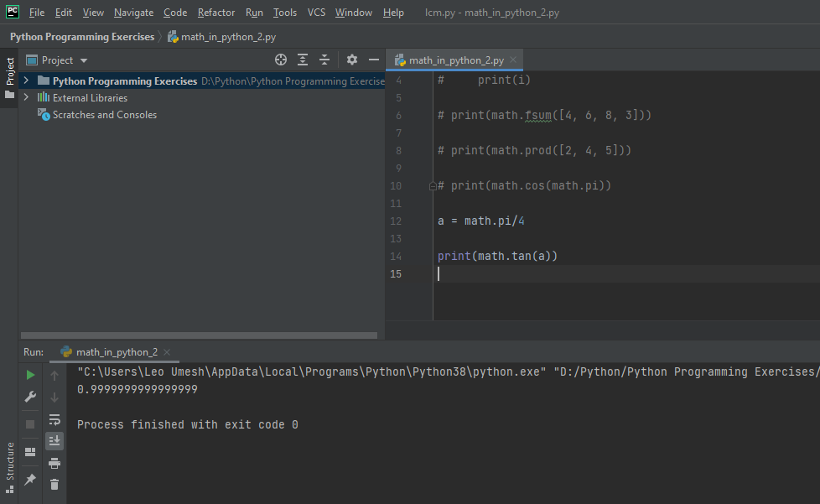Close the math_in_python_2 Run tab
This screenshot has height=504, width=820.
[x=167, y=352]
